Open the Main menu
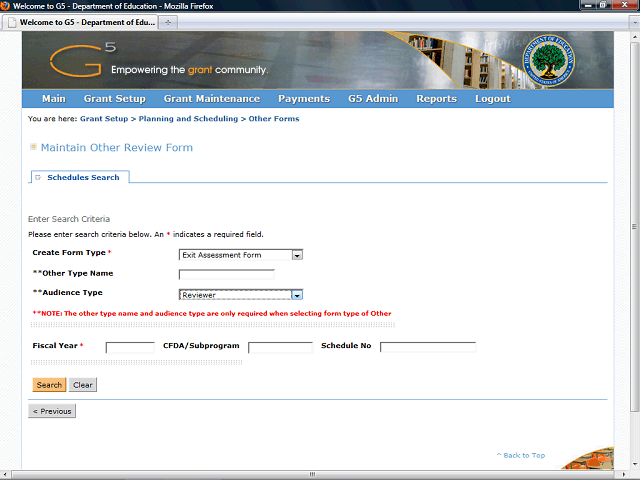640x480 pixels. point(53,99)
